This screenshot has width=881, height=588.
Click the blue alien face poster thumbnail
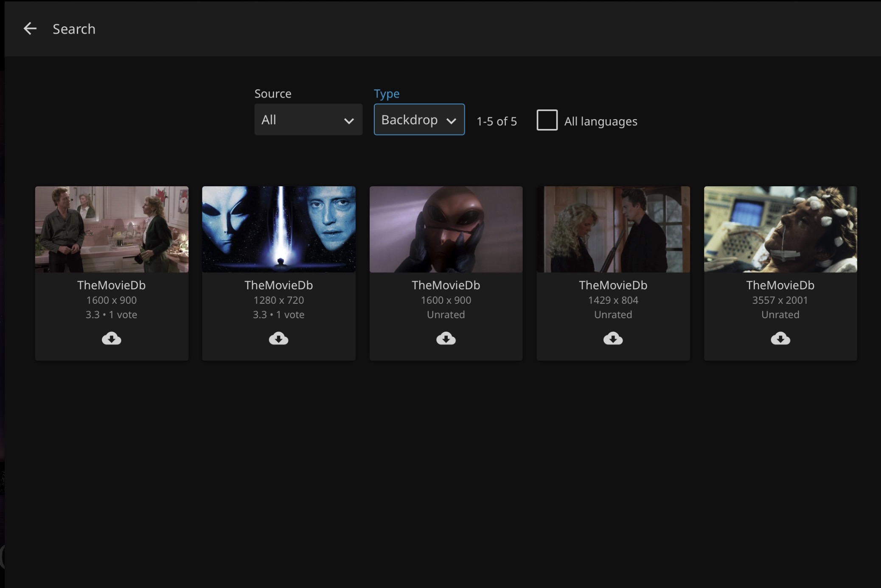[278, 229]
